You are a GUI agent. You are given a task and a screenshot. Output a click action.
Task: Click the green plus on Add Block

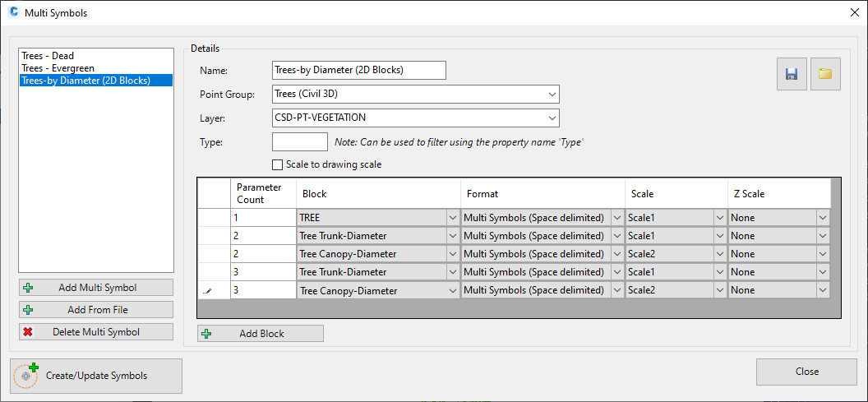(207, 334)
